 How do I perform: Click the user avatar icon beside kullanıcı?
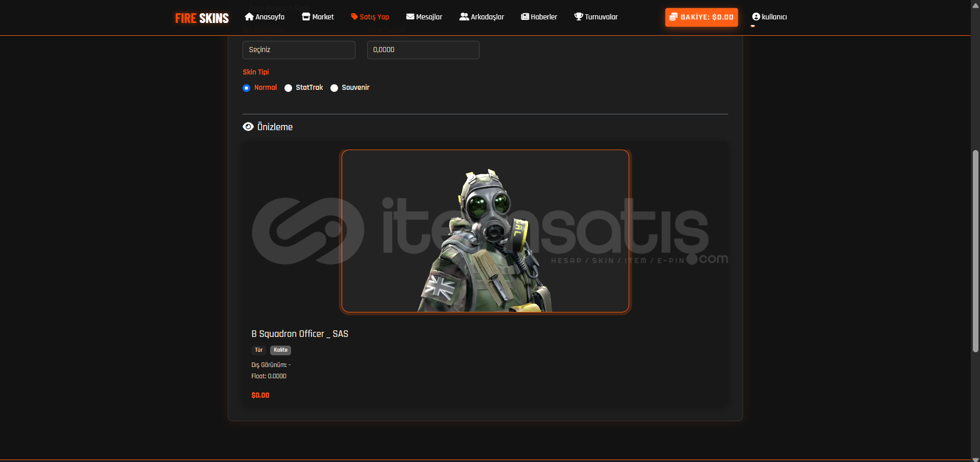click(756, 17)
